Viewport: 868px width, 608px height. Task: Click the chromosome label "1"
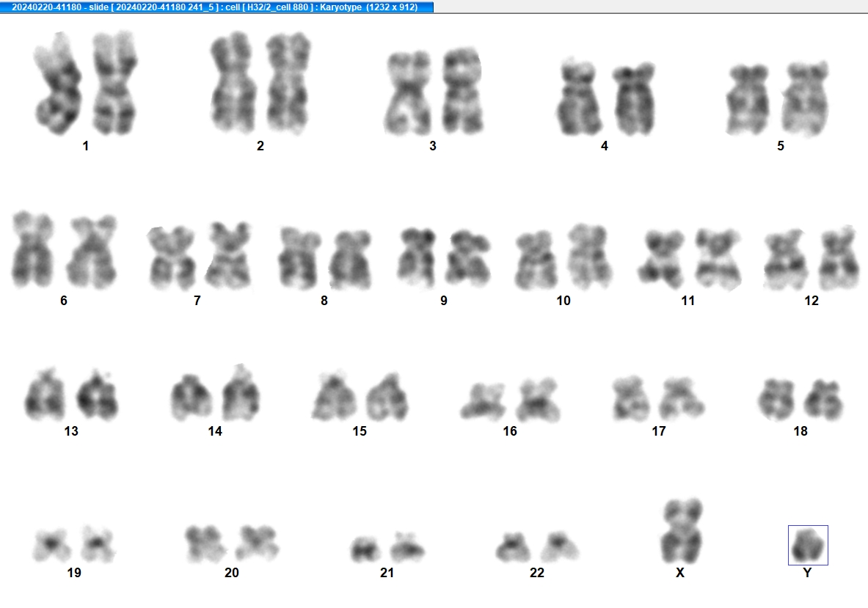(86, 146)
